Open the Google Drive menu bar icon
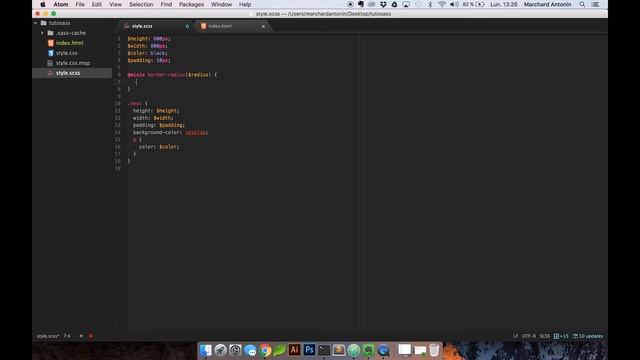This screenshot has width=640, height=360. pos(394,4)
